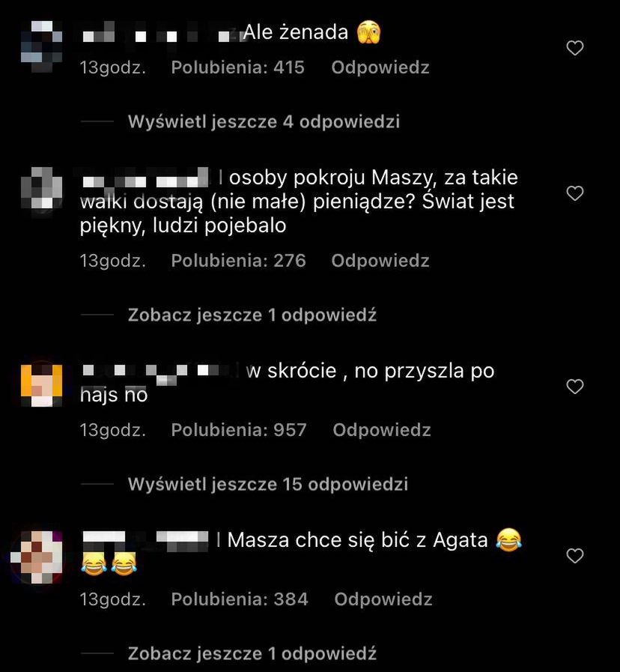This screenshot has width=620, height=672.
Task: Open avatar of the Agata commenter
Action: 38,557
